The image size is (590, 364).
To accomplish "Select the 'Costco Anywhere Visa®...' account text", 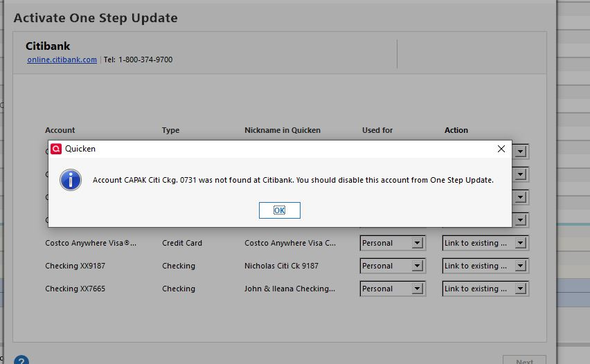I will [x=91, y=243].
